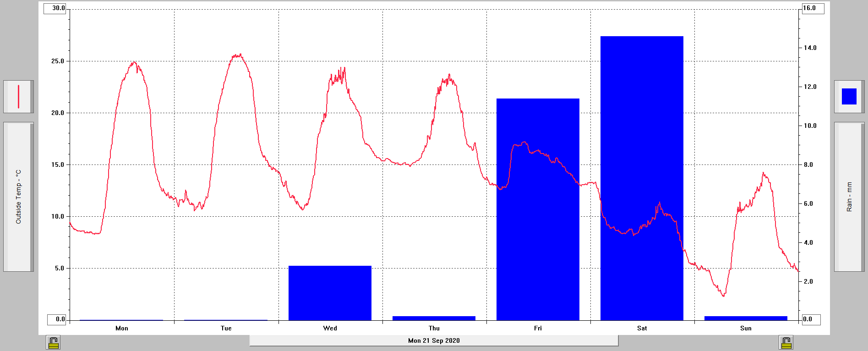Click the Wednesday rain bar

(329, 292)
